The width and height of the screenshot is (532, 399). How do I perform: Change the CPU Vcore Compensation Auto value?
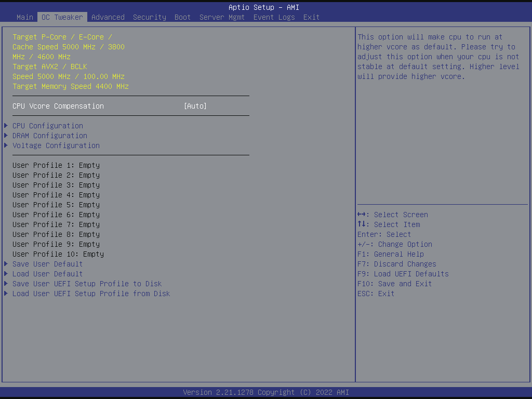(x=195, y=106)
